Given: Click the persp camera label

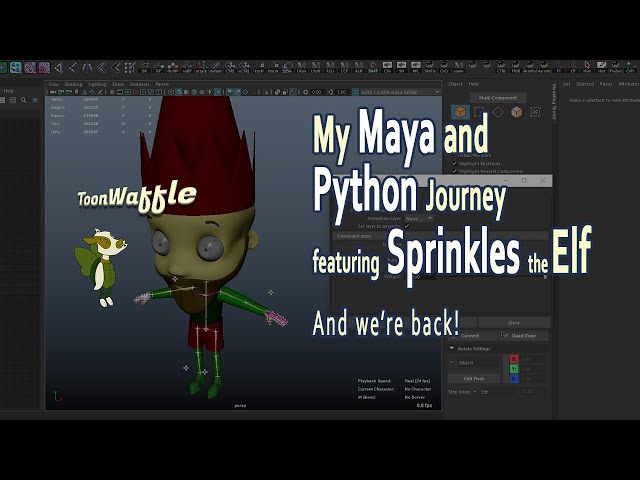Looking at the screenshot, I should click(240, 406).
